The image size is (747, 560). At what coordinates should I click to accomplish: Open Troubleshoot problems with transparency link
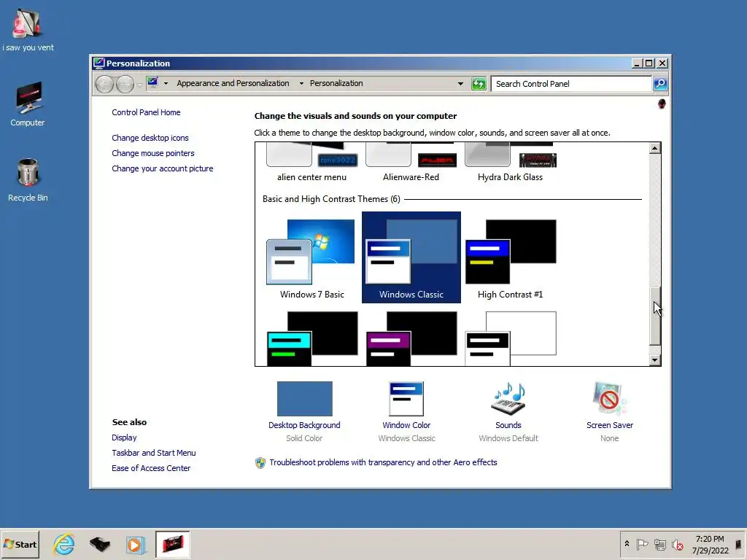(x=383, y=462)
